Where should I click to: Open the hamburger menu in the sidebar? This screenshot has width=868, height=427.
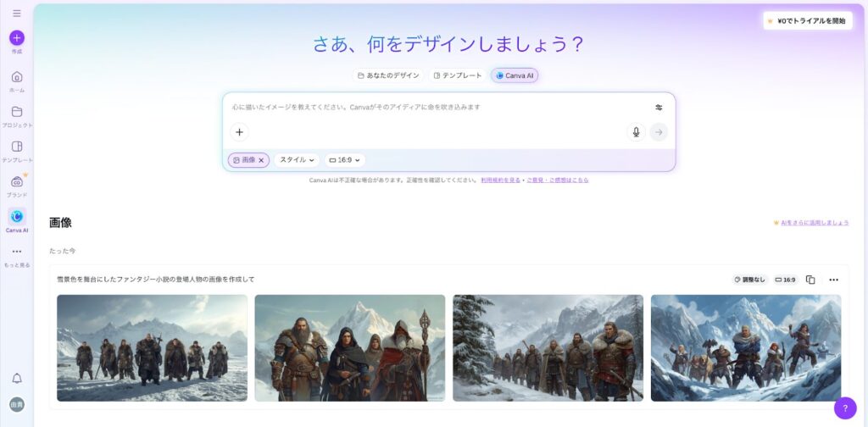16,14
